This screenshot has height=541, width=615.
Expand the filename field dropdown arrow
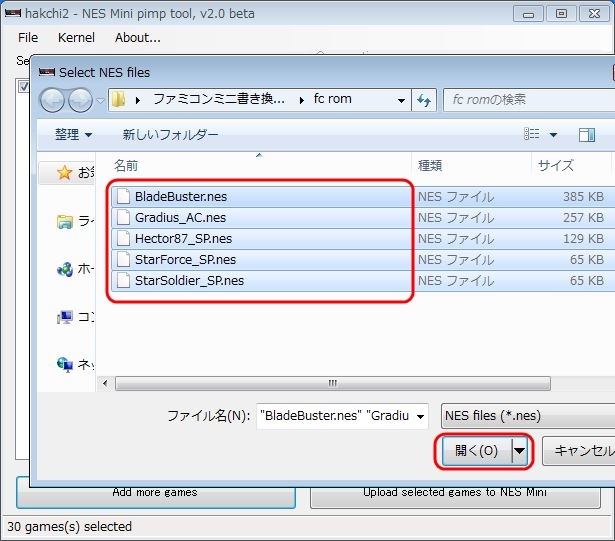420,416
